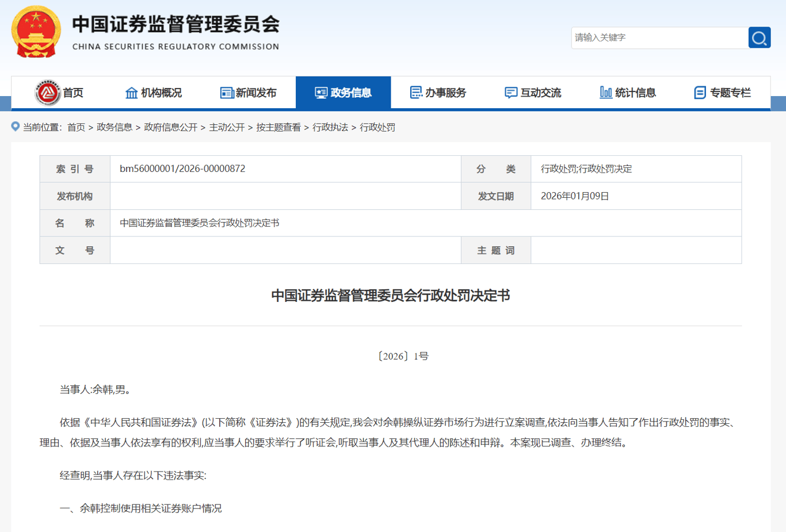This screenshot has width=786, height=532.
Task: Click the bar chart icon beside 统计信息
Action: (606, 92)
